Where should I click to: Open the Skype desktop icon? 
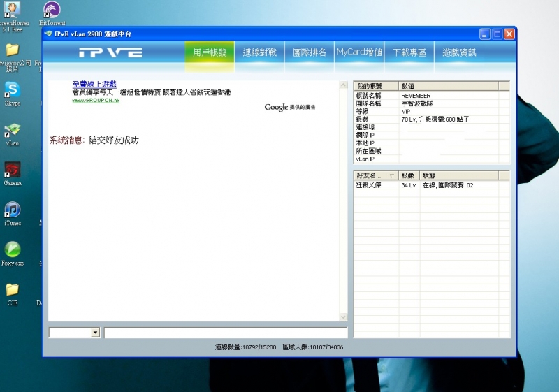pyautogui.click(x=13, y=94)
